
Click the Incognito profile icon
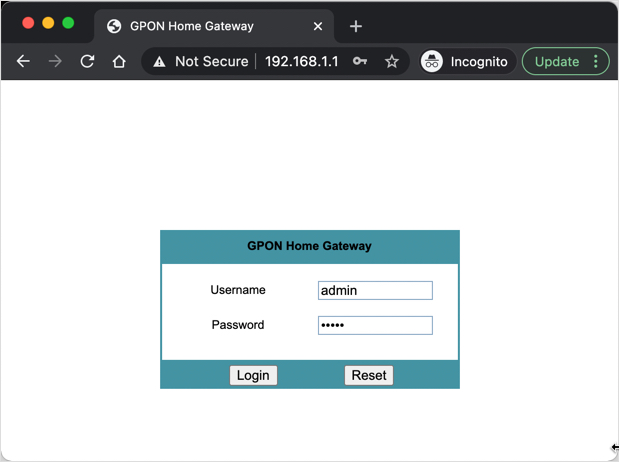tap(431, 62)
